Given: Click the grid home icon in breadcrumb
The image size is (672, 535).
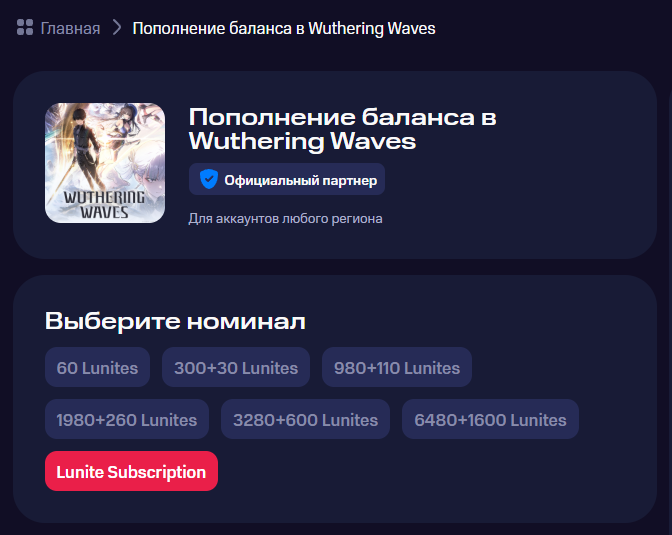Looking at the screenshot, I should tap(25, 27).
